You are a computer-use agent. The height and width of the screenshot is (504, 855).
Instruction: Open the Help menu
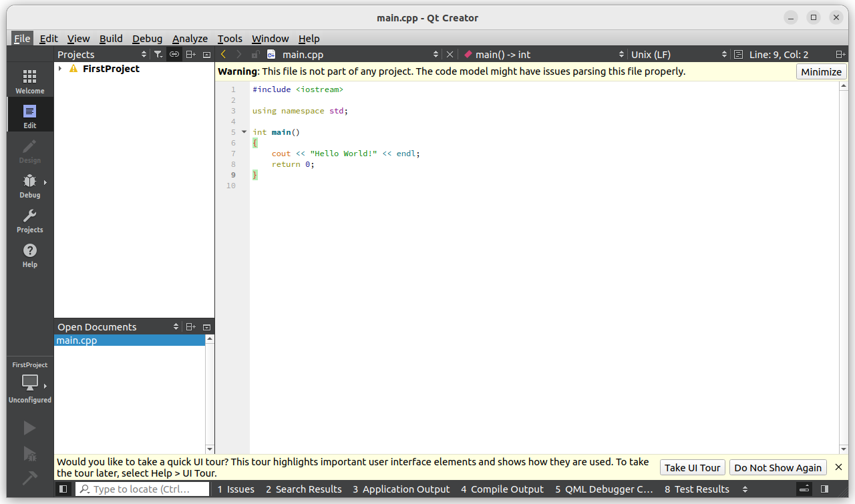(x=309, y=38)
